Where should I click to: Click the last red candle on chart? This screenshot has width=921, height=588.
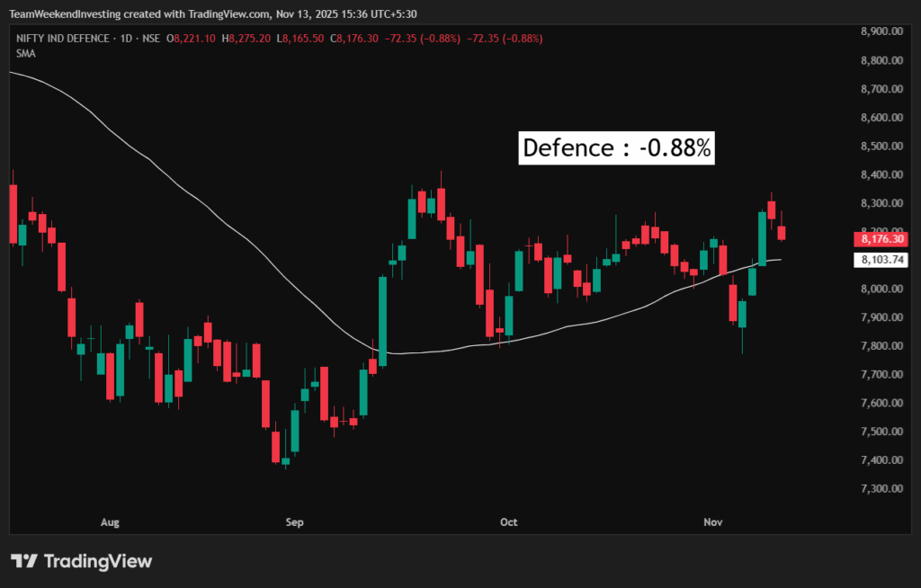point(782,233)
